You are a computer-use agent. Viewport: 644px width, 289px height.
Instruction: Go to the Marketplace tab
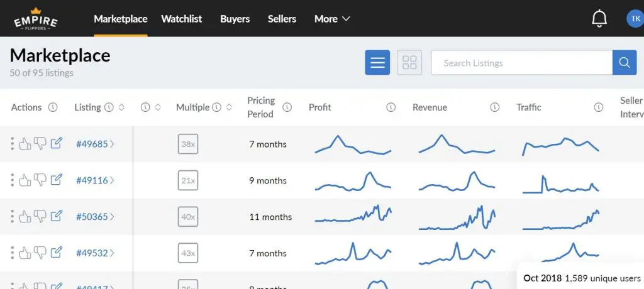tap(120, 19)
